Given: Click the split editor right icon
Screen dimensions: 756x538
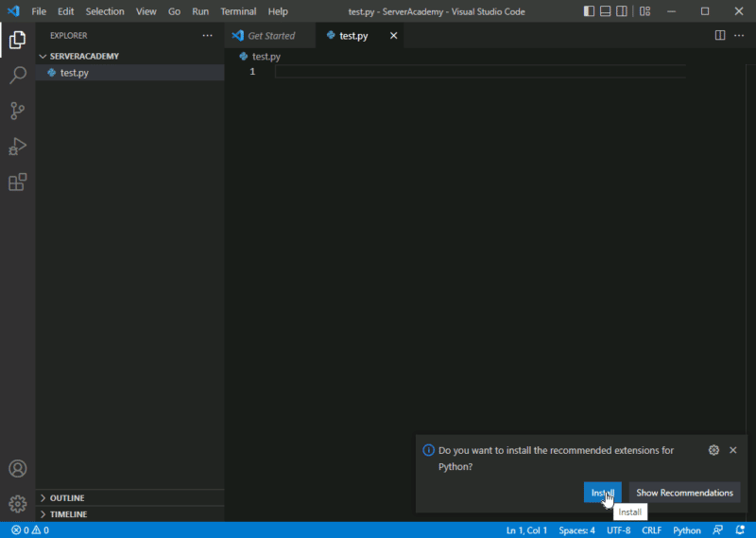Looking at the screenshot, I should tap(719, 36).
